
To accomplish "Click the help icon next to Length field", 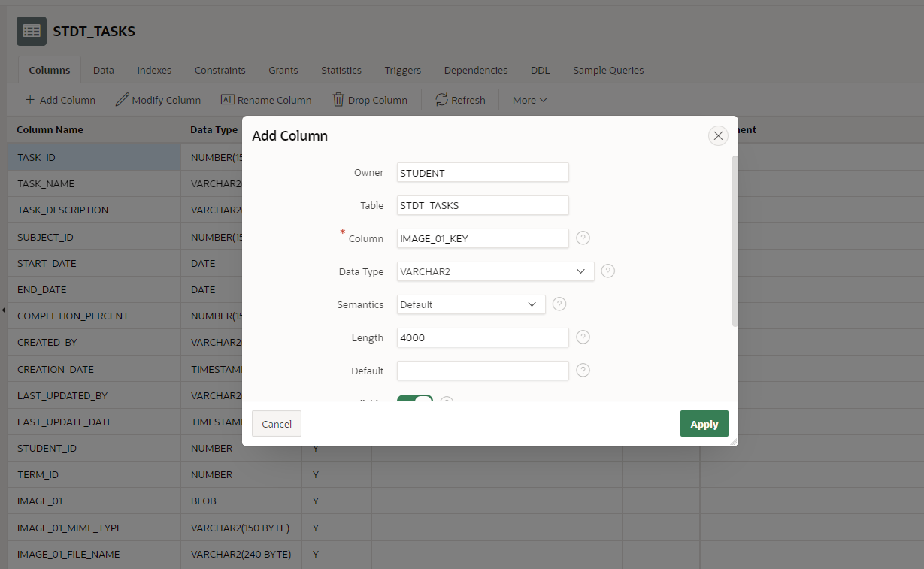I will 583,337.
